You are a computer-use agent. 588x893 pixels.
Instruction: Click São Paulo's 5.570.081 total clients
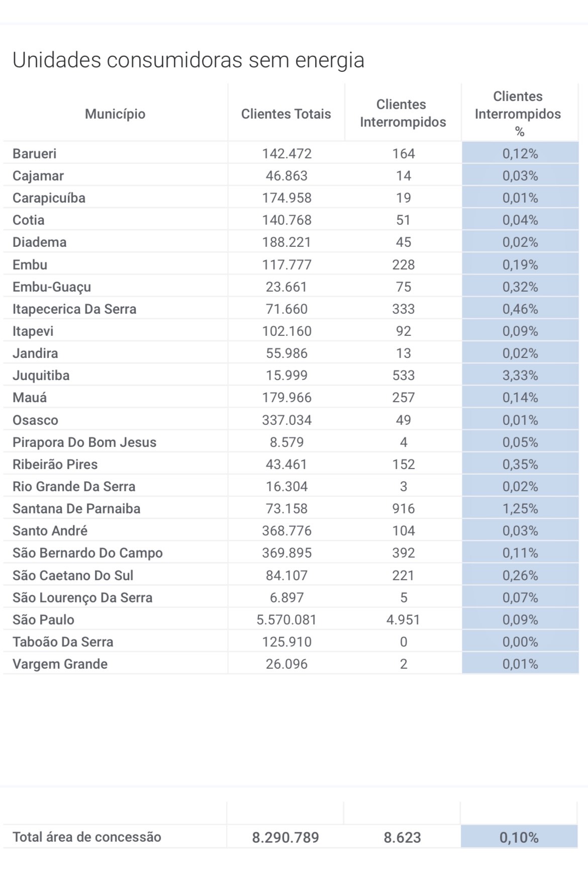(286, 619)
